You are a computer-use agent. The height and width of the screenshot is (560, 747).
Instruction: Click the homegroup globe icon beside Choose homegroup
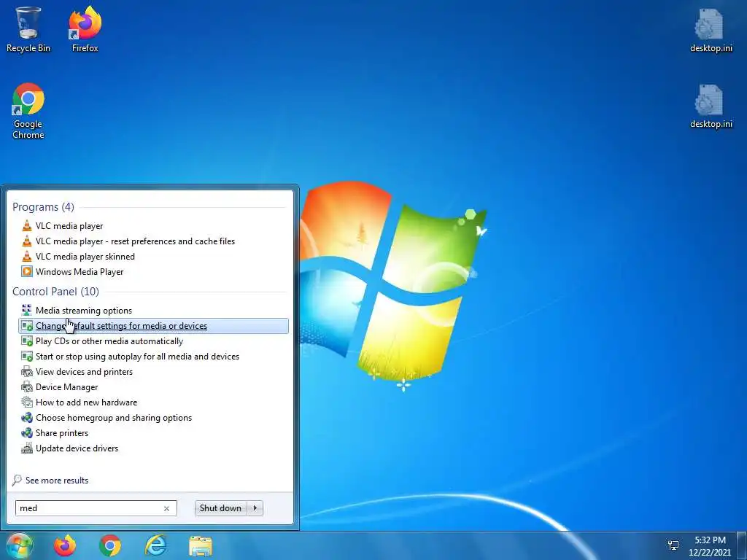27,418
